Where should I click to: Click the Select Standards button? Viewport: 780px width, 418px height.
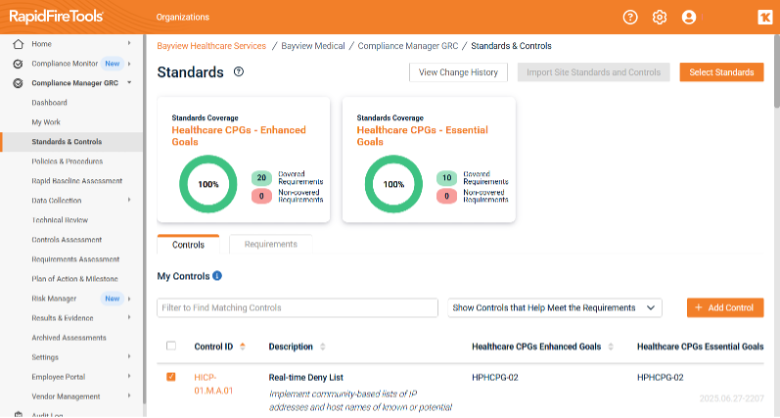pyautogui.click(x=721, y=72)
